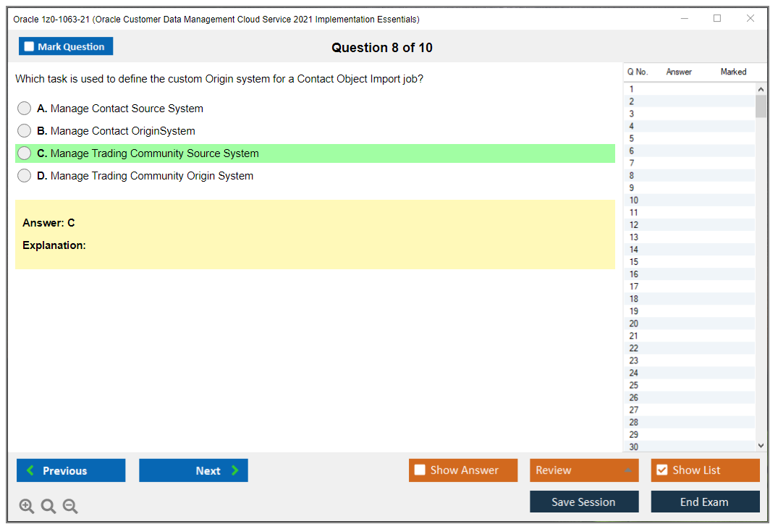Image resolution: width=778 pixels, height=532 pixels.
Task: Click the zoom out magnifier icon
Action: 69,506
